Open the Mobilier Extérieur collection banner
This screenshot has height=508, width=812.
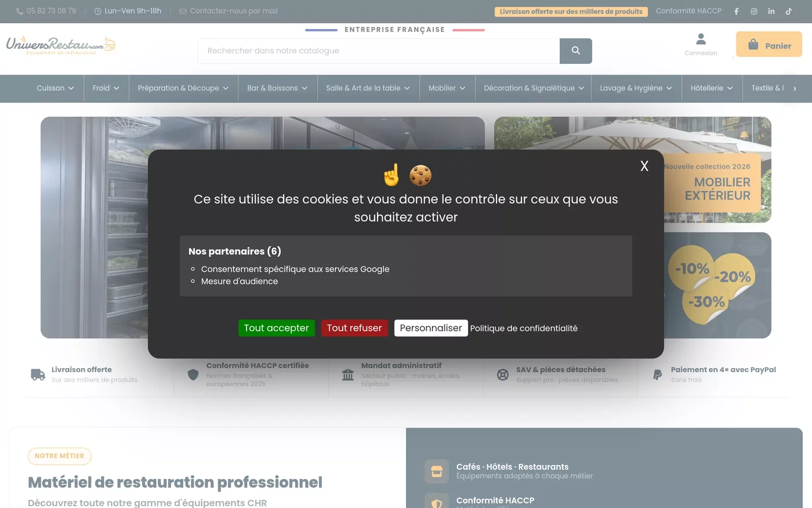click(x=712, y=183)
